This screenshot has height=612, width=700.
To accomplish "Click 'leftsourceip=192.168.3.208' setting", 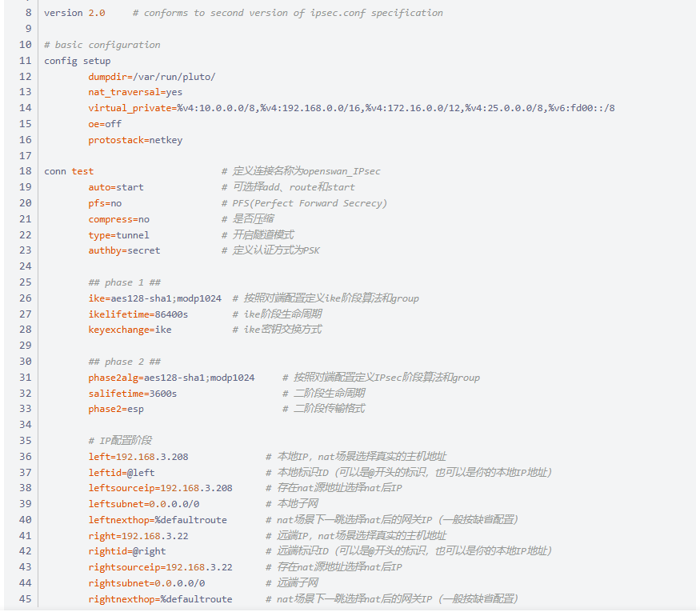I will click(x=160, y=488).
